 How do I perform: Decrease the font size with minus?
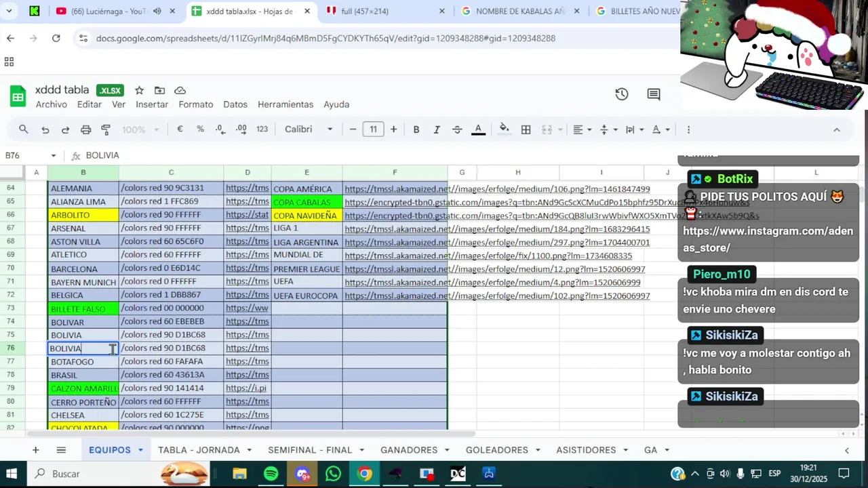click(x=353, y=129)
